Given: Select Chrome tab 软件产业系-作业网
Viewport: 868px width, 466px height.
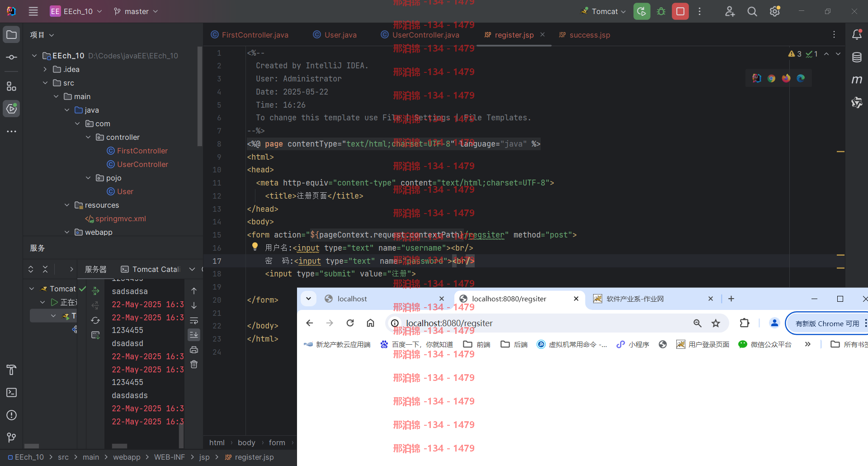Looking at the screenshot, I should coord(653,299).
